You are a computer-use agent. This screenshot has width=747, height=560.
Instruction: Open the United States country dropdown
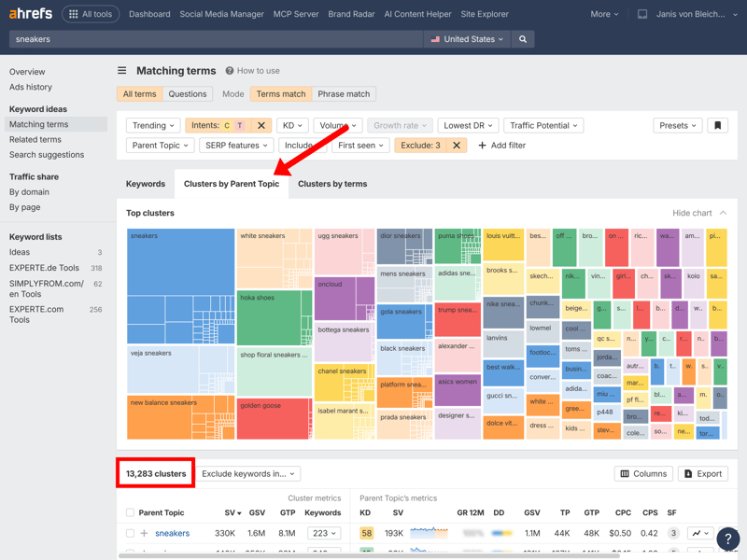467,39
